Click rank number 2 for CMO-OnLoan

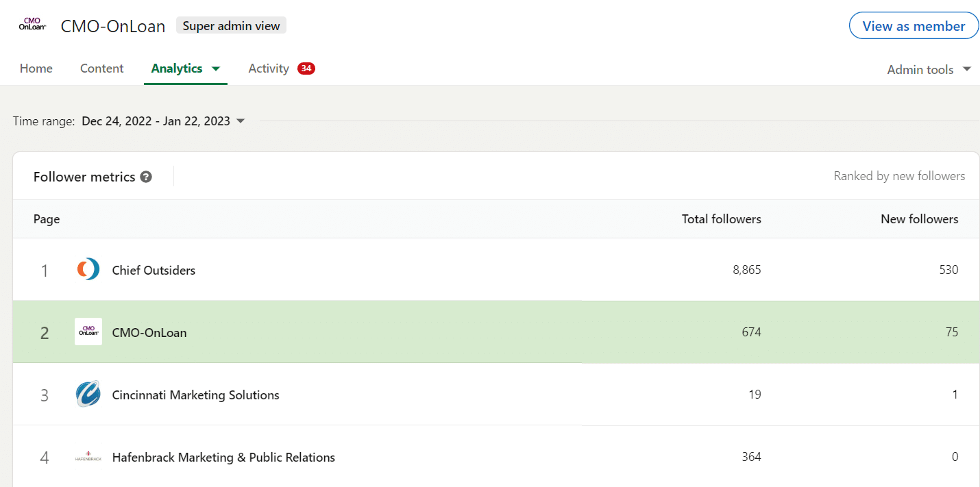[45, 333]
